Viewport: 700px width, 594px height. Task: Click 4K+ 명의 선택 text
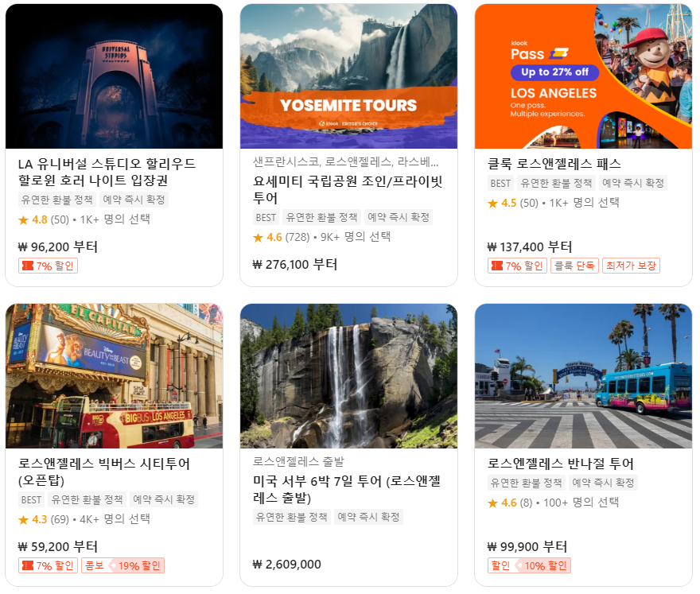pyautogui.click(x=115, y=519)
